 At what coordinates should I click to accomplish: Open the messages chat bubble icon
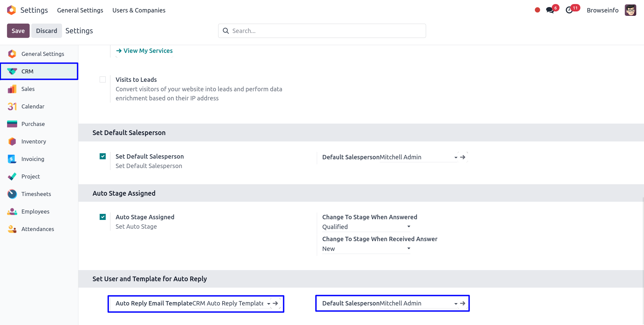tap(550, 10)
